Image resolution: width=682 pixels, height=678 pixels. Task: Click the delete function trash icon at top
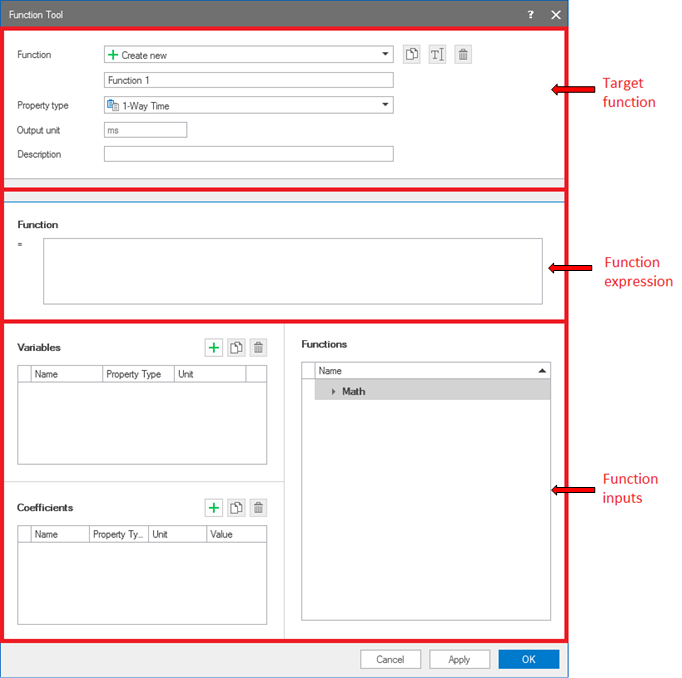(463, 55)
